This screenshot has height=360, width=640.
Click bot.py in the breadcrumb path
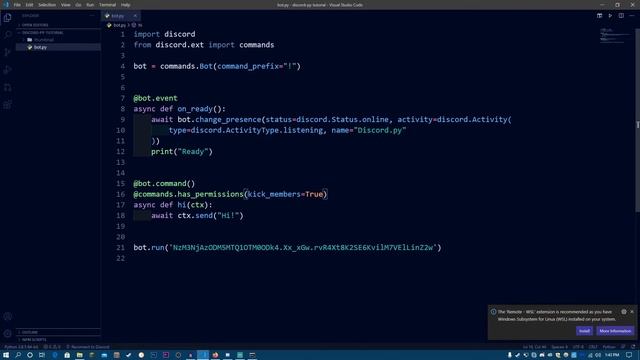click(119, 25)
